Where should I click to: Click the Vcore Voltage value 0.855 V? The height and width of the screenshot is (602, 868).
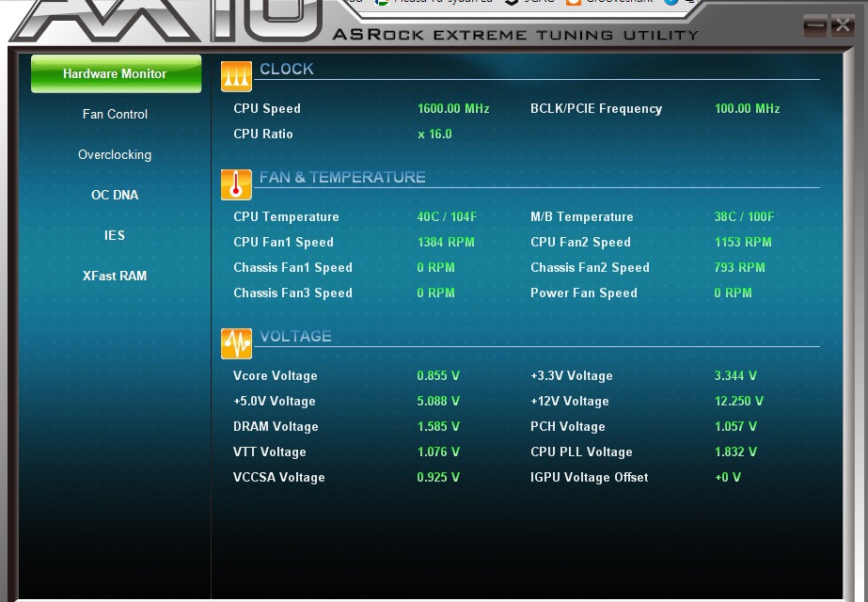(438, 375)
